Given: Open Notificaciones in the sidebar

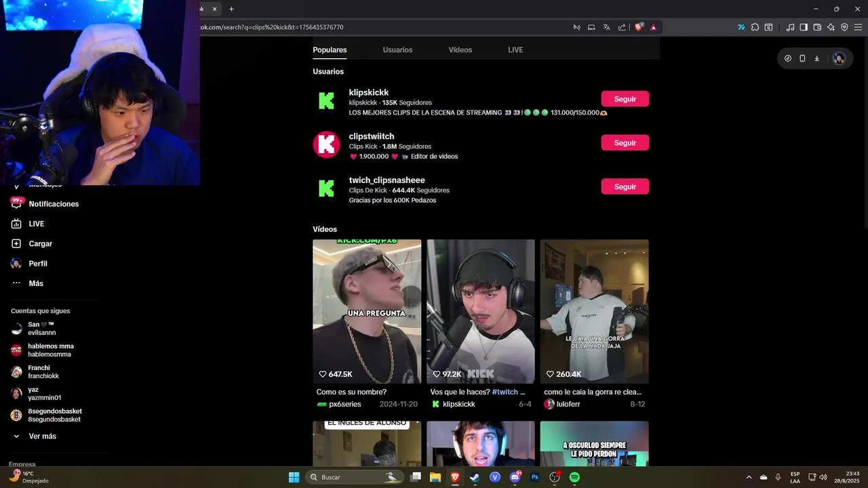Looking at the screenshot, I should click(45, 204).
